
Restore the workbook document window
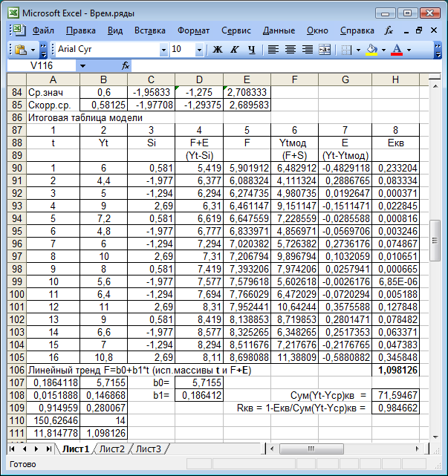coord(419,30)
